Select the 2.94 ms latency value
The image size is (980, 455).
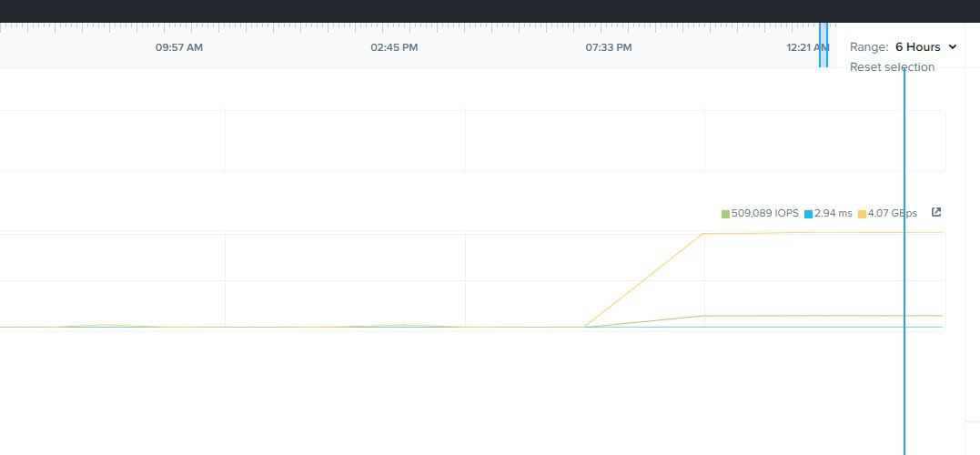834,213
